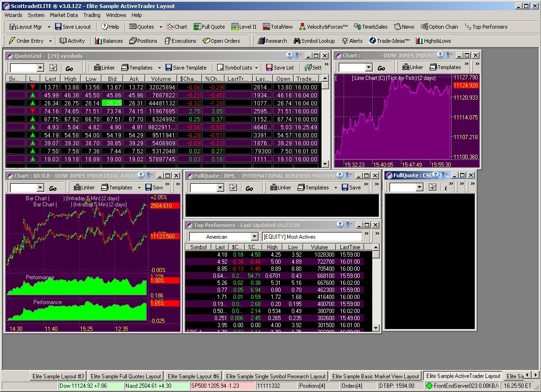The height and width of the screenshot is (392, 541).
Task: Toggle the pin arrow on Top Performers titlebar
Action: point(347,225)
